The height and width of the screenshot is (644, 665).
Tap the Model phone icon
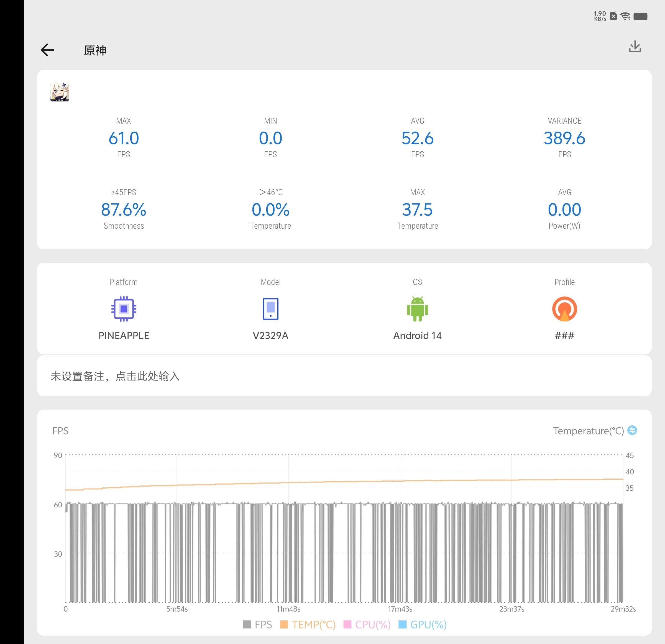coord(270,309)
